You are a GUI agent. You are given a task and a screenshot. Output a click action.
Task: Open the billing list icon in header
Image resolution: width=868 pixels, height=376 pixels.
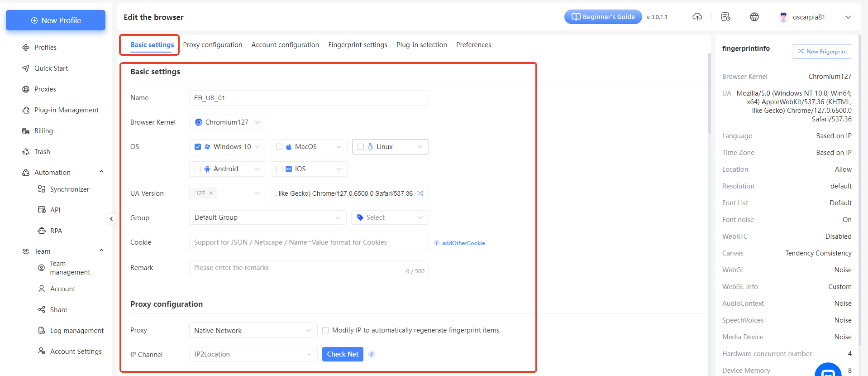[x=726, y=17]
